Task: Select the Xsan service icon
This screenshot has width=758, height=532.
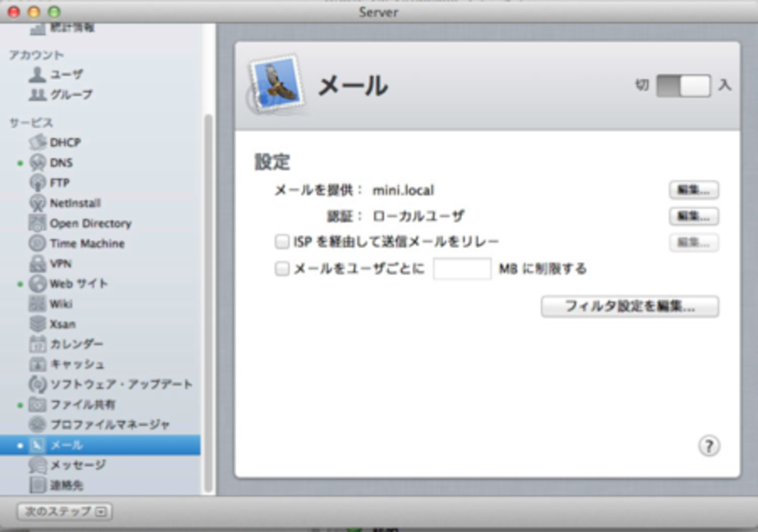Action: tap(37, 324)
